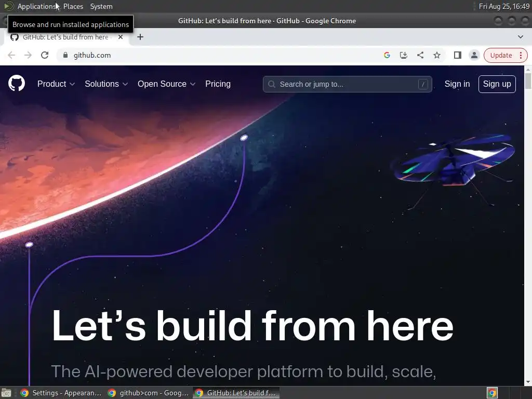The width and height of the screenshot is (532, 399).
Task: Click the slash shortcut hint in search box
Action: tap(423, 84)
